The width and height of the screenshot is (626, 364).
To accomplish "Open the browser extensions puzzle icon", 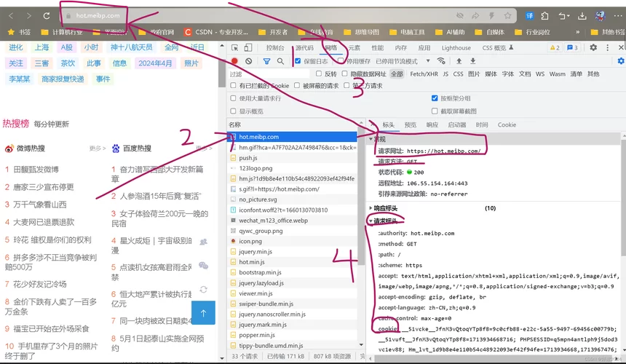I will tap(545, 15).
